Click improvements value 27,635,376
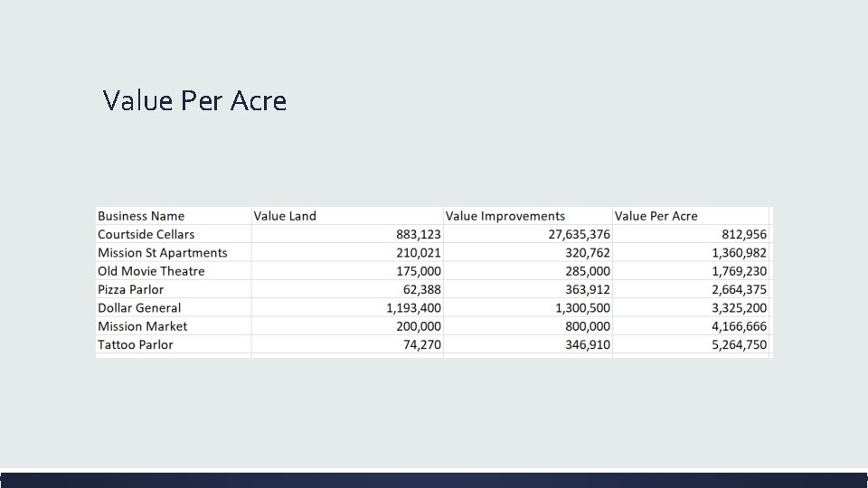868x488 pixels. (579, 235)
